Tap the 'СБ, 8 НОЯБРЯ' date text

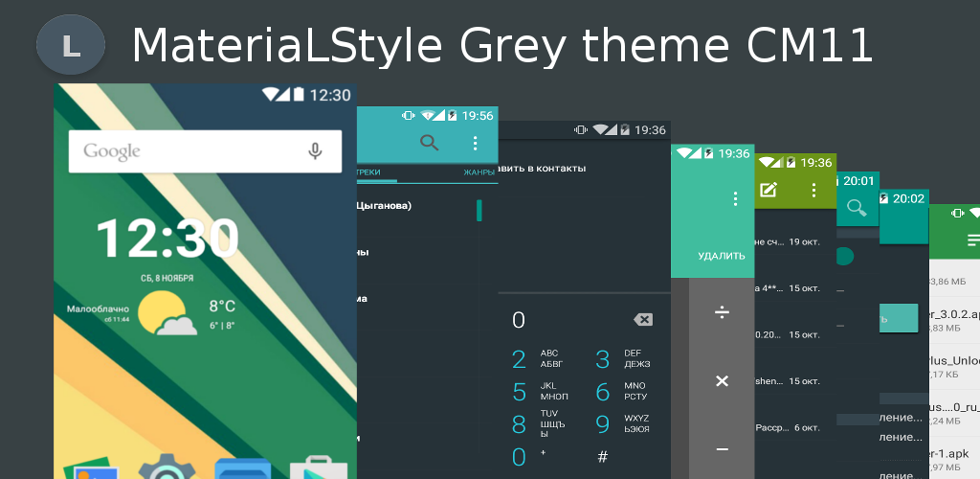click(x=167, y=278)
